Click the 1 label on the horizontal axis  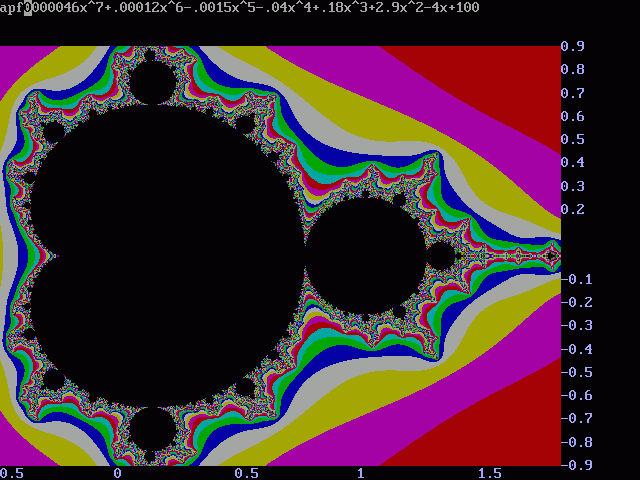pos(362,473)
